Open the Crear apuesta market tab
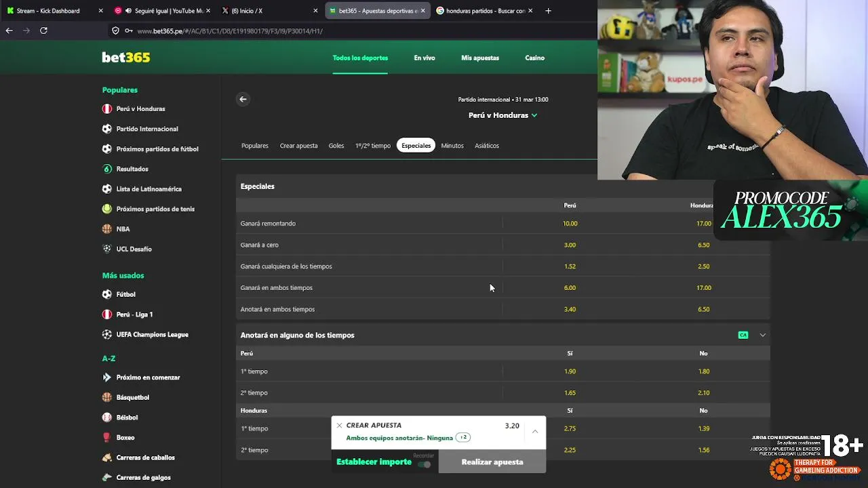868x488 pixels. [298, 146]
